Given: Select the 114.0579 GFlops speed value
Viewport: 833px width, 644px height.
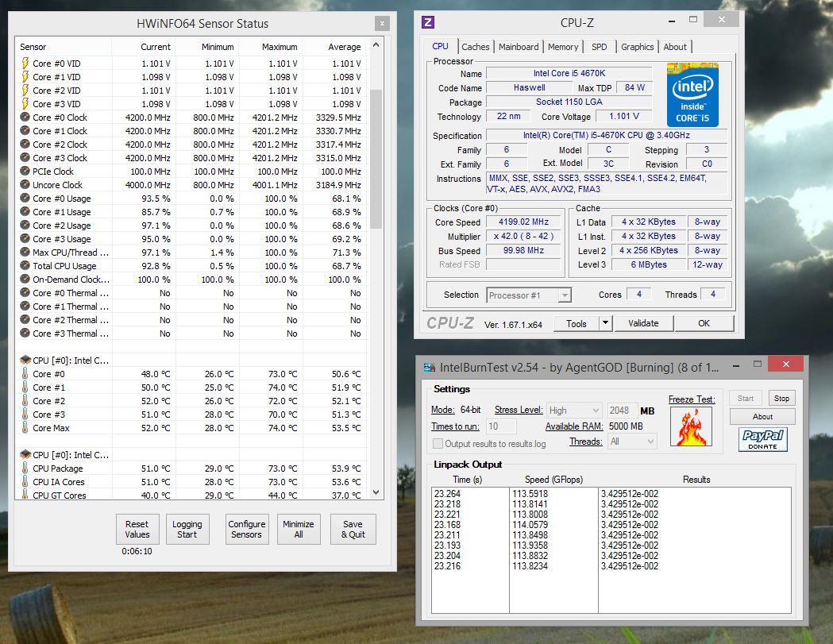Looking at the screenshot, I should tap(530, 524).
